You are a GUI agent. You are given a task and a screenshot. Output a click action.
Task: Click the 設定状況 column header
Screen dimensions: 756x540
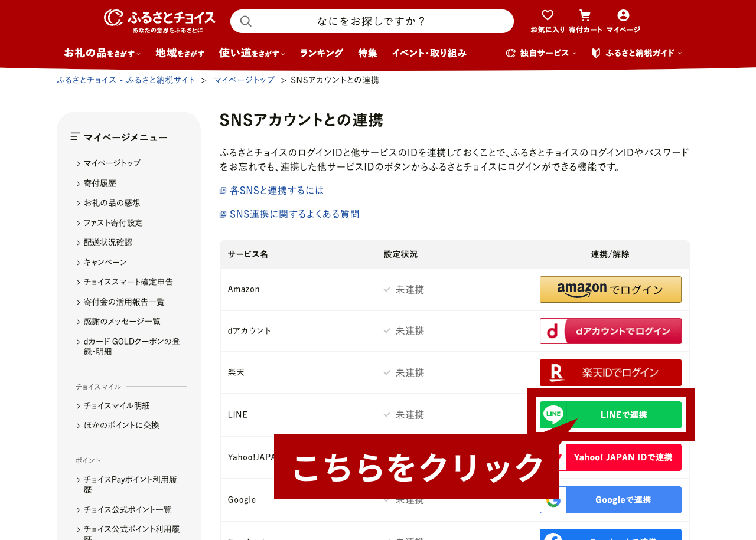[400, 254]
